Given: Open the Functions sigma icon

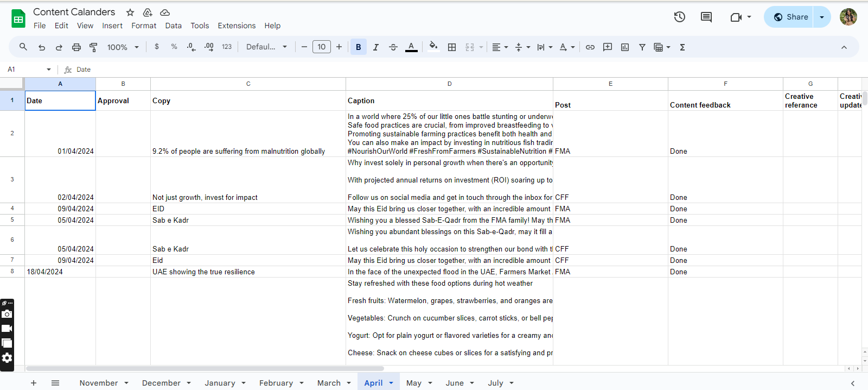Looking at the screenshot, I should coord(682,47).
